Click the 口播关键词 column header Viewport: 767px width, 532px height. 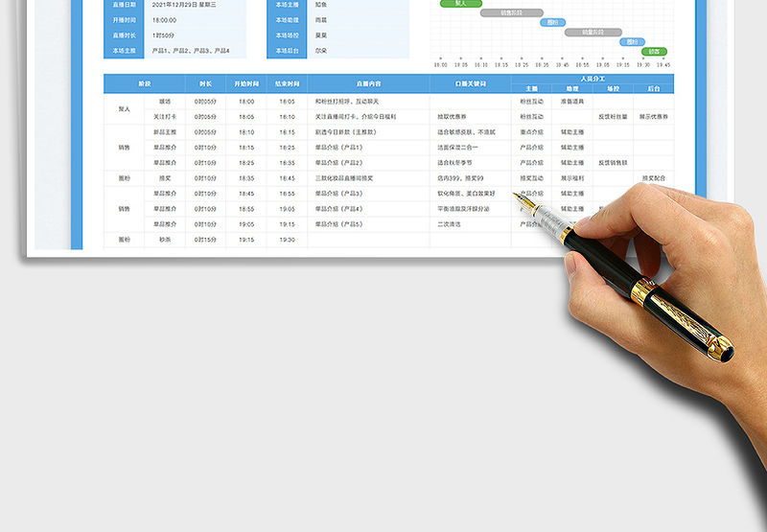470,84
